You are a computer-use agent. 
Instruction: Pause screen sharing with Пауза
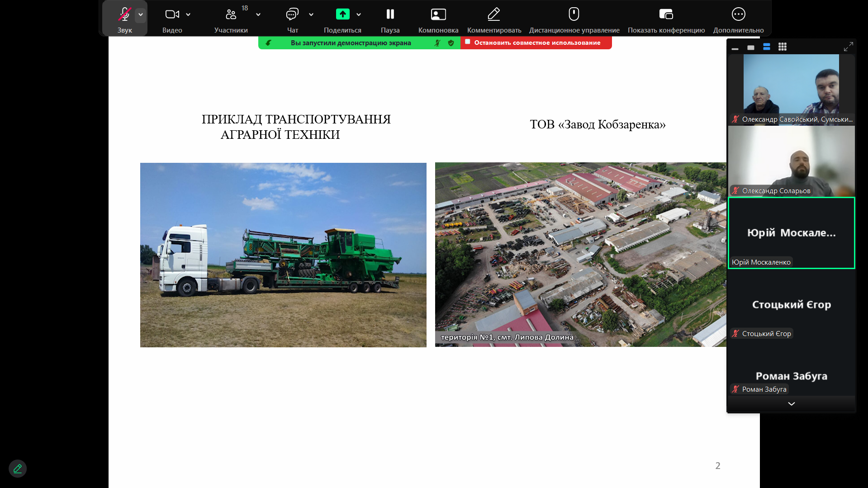click(x=390, y=15)
